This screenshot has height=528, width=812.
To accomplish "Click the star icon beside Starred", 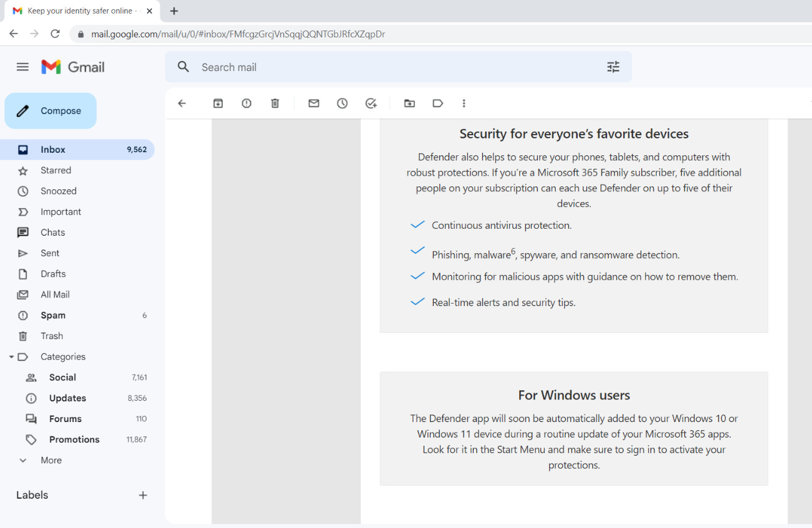I will [23, 171].
